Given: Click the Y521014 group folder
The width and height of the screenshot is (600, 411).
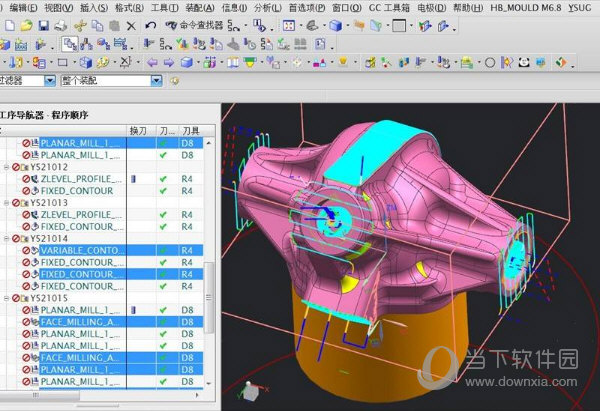Looking at the screenshot, I should coord(25,239).
